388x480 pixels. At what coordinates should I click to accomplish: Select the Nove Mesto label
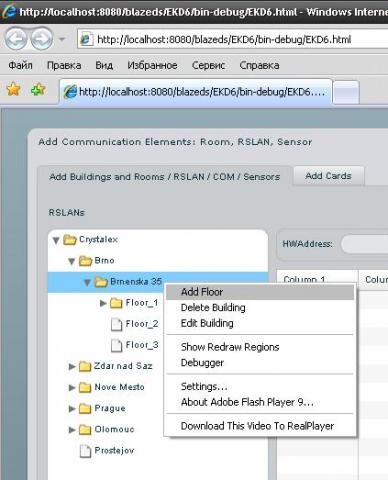(120, 387)
